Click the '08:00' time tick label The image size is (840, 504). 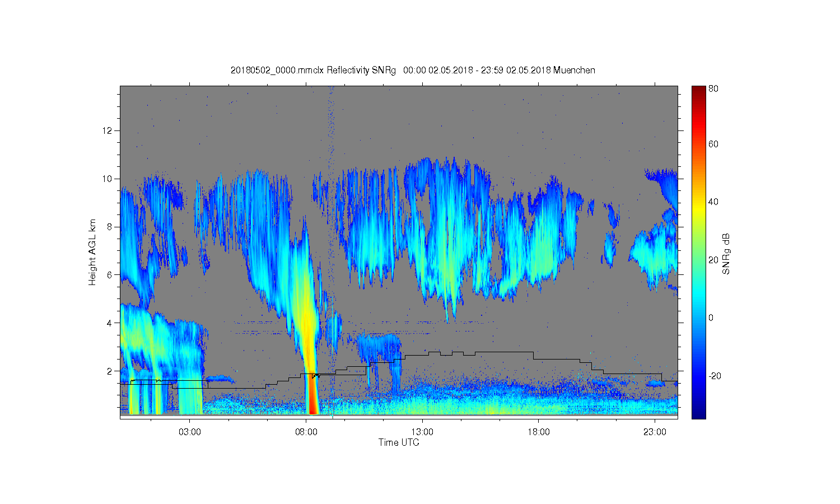pyautogui.click(x=306, y=432)
